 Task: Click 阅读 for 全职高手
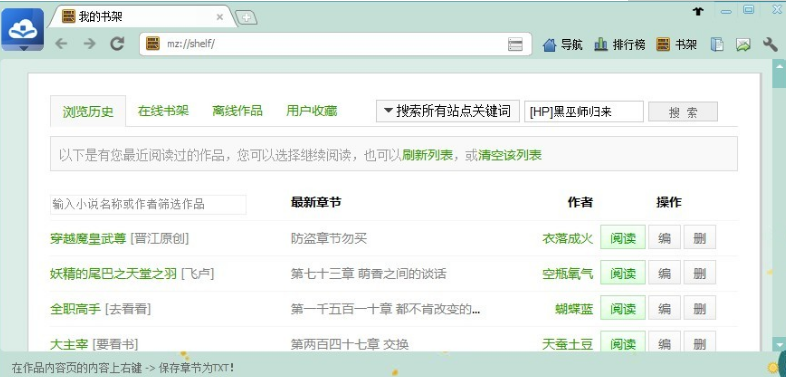tap(623, 307)
